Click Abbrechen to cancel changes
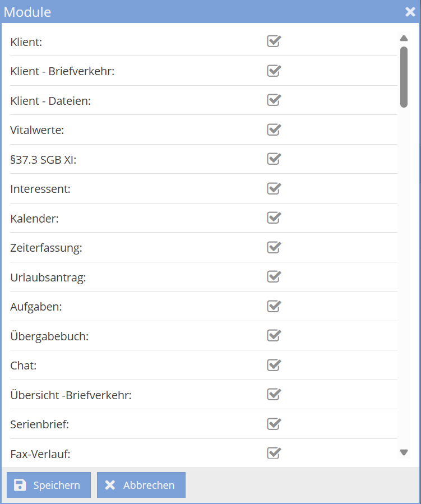This screenshot has height=504, width=421. [x=141, y=484]
